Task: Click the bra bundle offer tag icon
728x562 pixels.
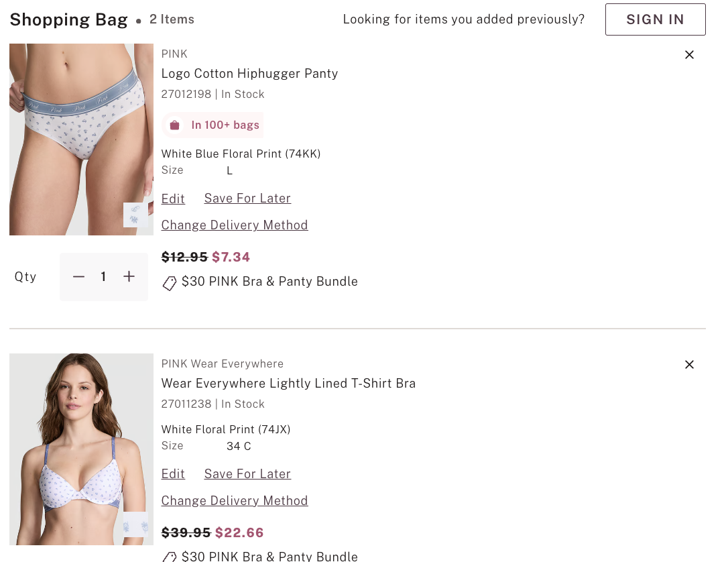Action: [x=170, y=557]
